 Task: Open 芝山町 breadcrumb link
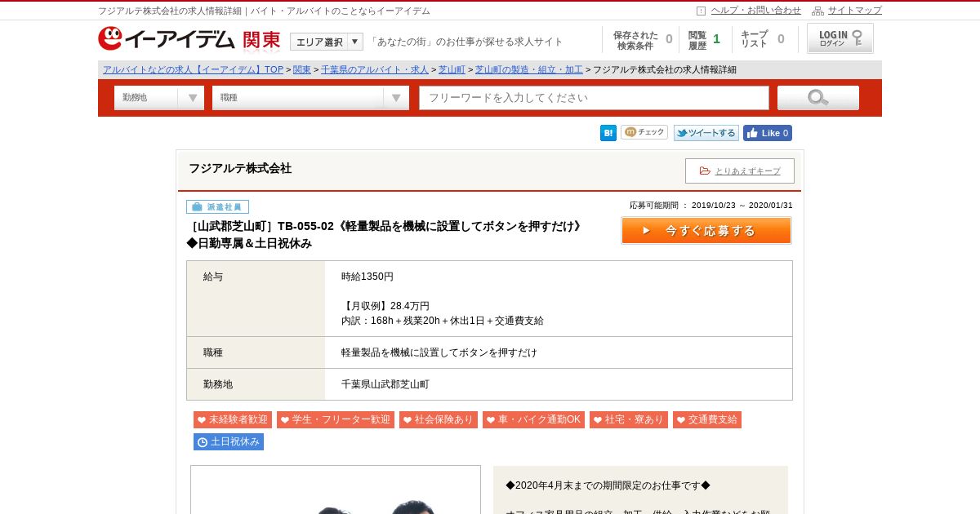(452, 70)
